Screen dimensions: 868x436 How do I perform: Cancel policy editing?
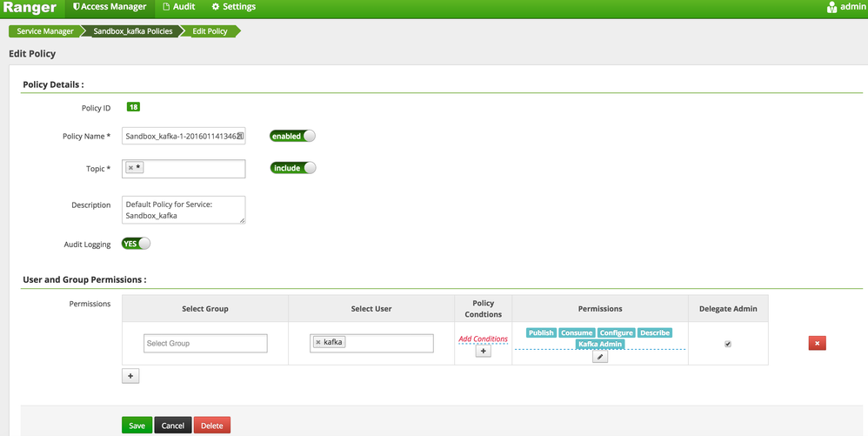point(173,426)
